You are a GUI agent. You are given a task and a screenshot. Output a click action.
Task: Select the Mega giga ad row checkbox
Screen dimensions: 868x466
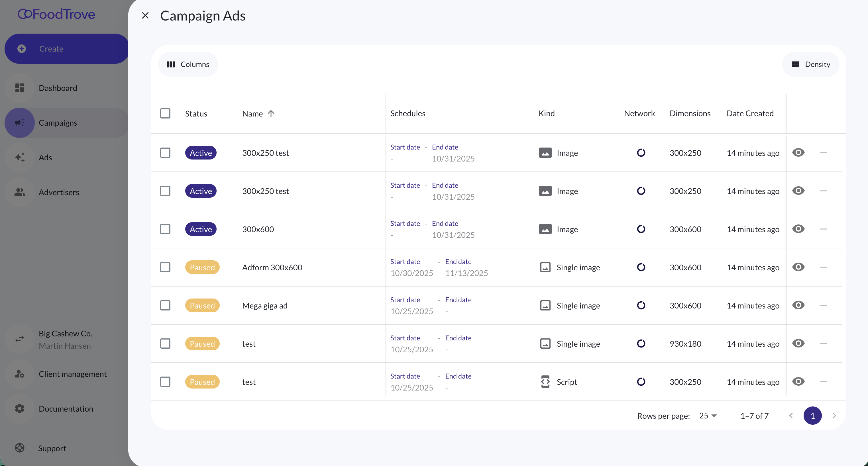click(165, 305)
